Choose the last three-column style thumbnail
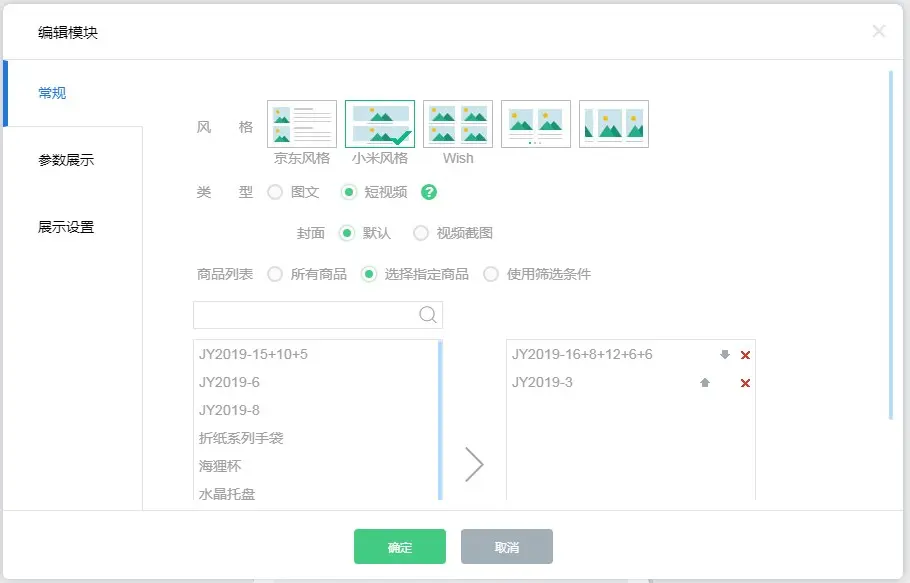910x583 pixels. tap(614, 124)
